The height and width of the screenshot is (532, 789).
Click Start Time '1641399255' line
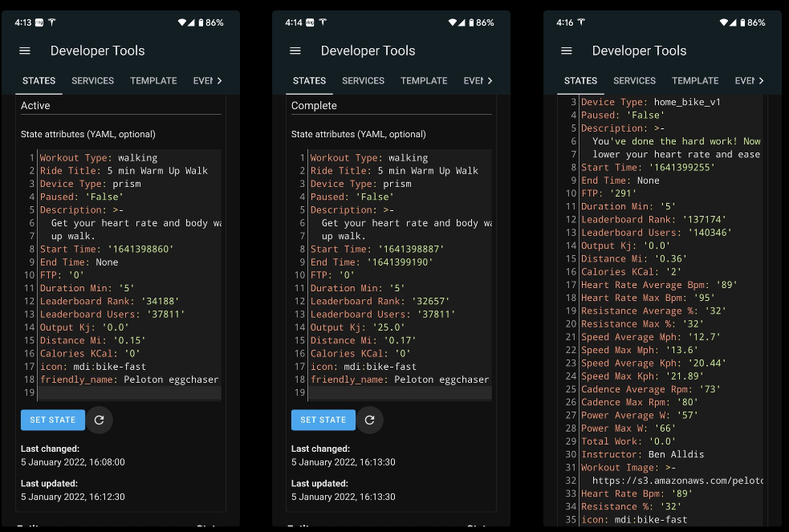[648, 167]
